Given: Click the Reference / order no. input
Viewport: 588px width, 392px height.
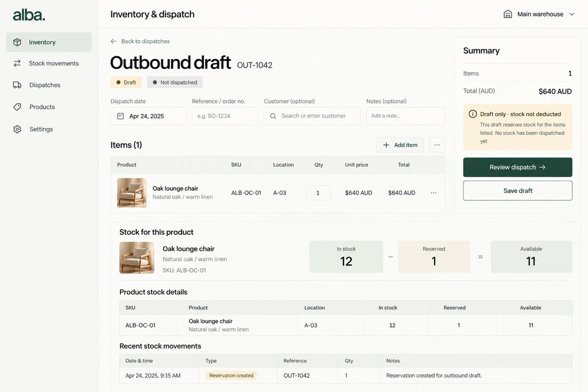Looking at the screenshot, I should 225,116.
